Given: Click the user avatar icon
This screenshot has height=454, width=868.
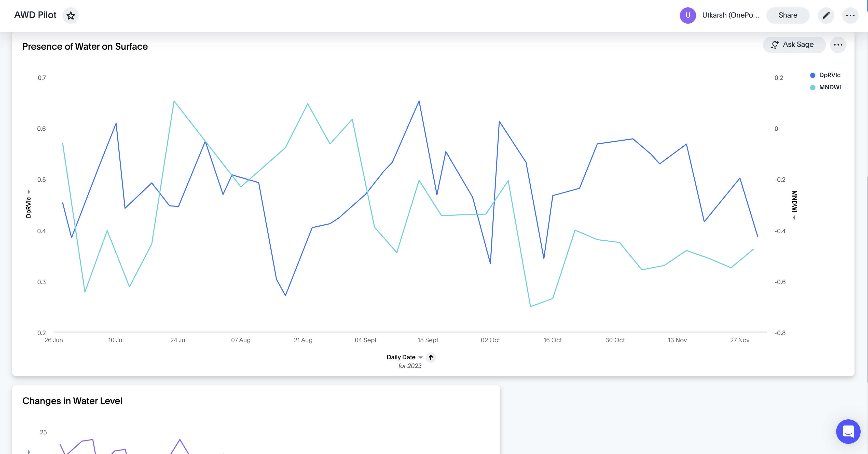Looking at the screenshot, I should [688, 16].
